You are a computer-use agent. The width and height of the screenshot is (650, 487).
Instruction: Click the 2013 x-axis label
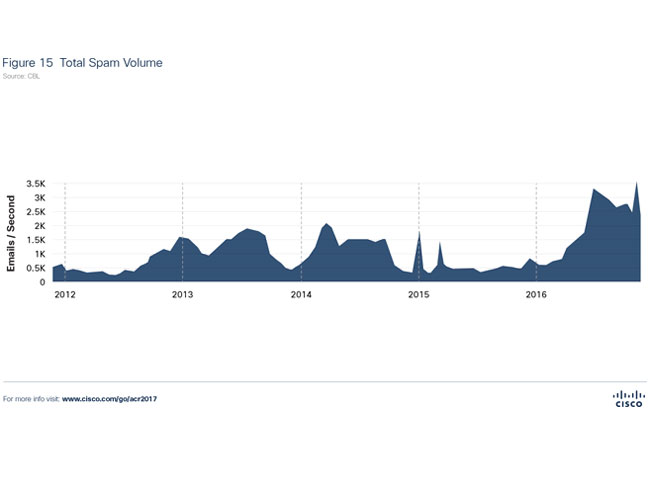[x=182, y=295]
